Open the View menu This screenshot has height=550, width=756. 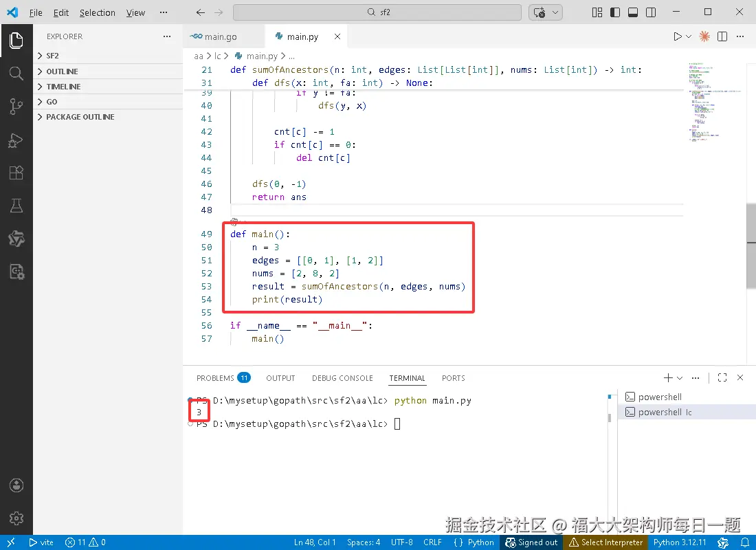(x=135, y=12)
